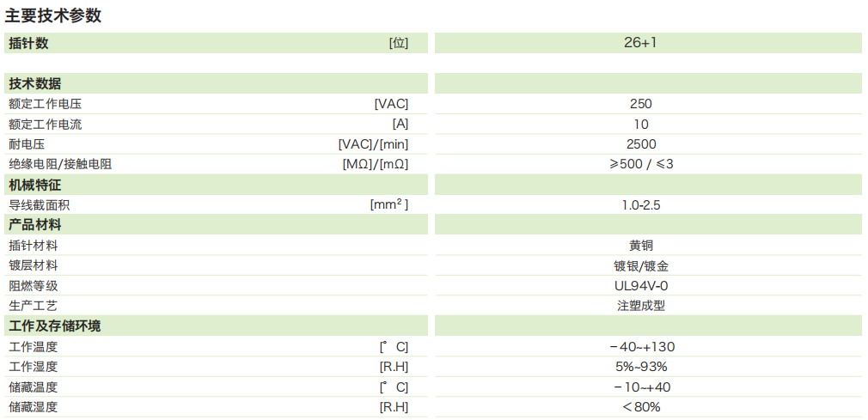Select the 注塑成型 process value

tap(640, 306)
